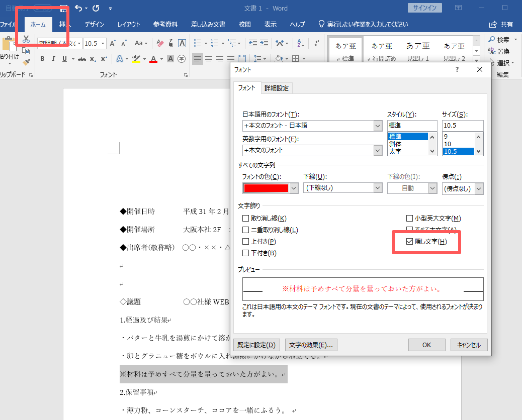The height and width of the screenshot is (420, 522).
Task: Check the 小型英大文字 checkbox
Action: pyautogui.click(x=410, y=219)
